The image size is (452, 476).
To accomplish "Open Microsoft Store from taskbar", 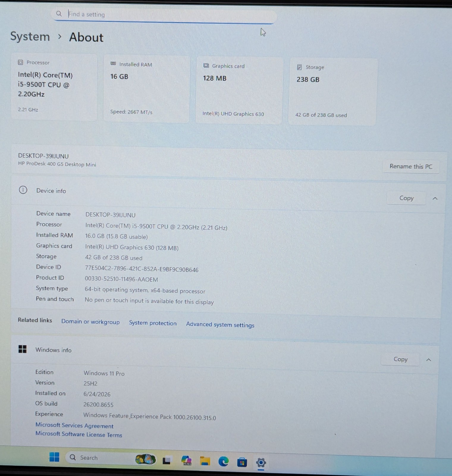I will click(x=242, y=462).
